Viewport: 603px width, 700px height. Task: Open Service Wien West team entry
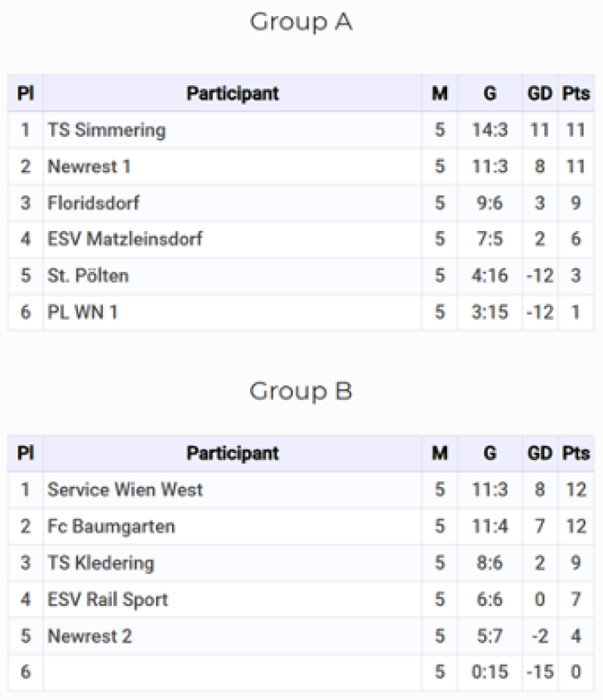point(125,490)
